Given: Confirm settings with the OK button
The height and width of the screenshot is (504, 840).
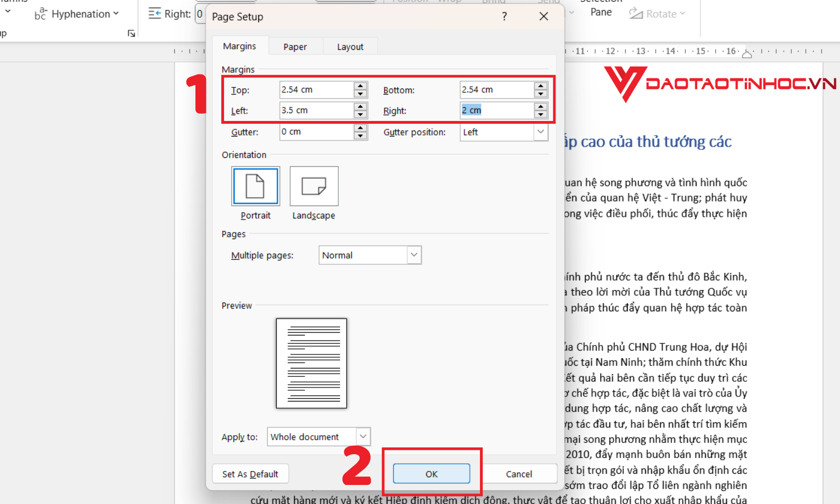Looking at the screenshot, I should tap(431, 474).
